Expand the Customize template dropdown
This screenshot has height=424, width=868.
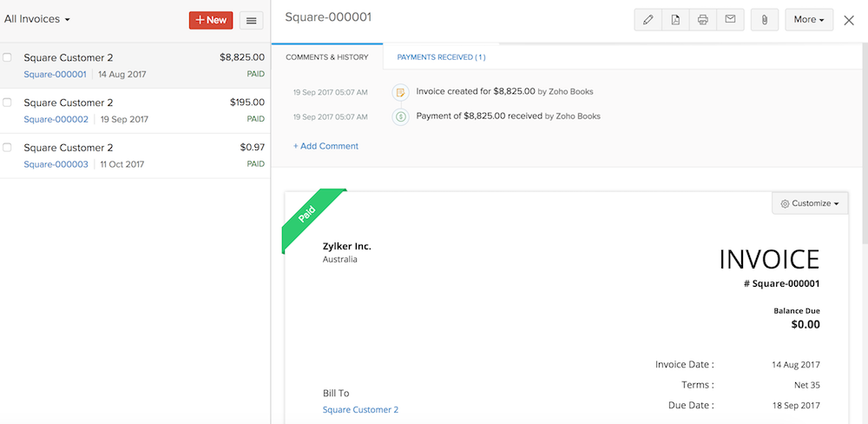[x=810, y=203]
